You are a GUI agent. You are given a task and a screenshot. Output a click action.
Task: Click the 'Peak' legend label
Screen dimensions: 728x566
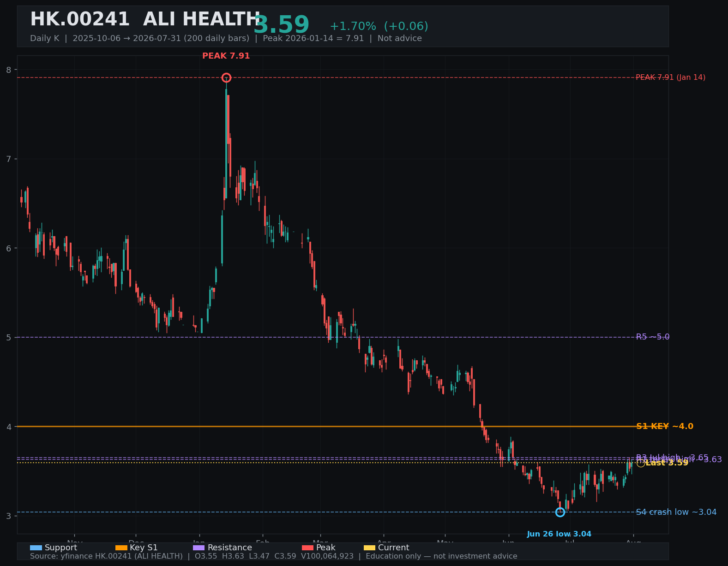tap(326, 548)
